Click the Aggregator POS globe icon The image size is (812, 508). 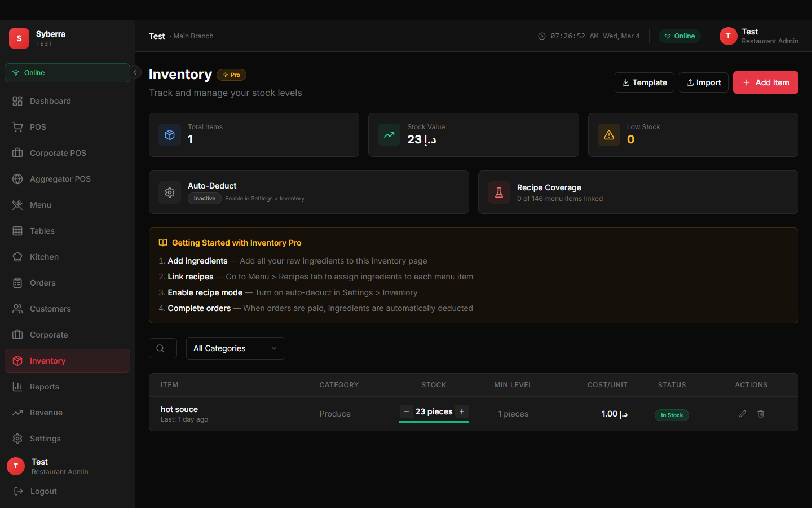click(18, 179)
